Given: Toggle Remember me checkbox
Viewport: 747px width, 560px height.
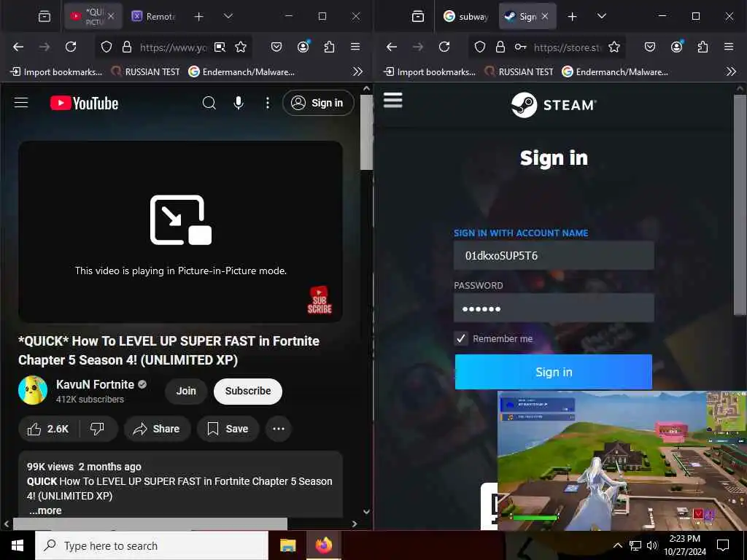Looking at the screenshot, I should 461,338.
